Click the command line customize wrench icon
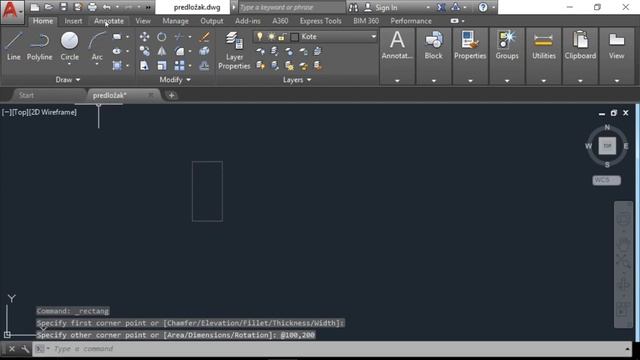The width and height of the screenshot is (640, 360). (x=25, y=349)
